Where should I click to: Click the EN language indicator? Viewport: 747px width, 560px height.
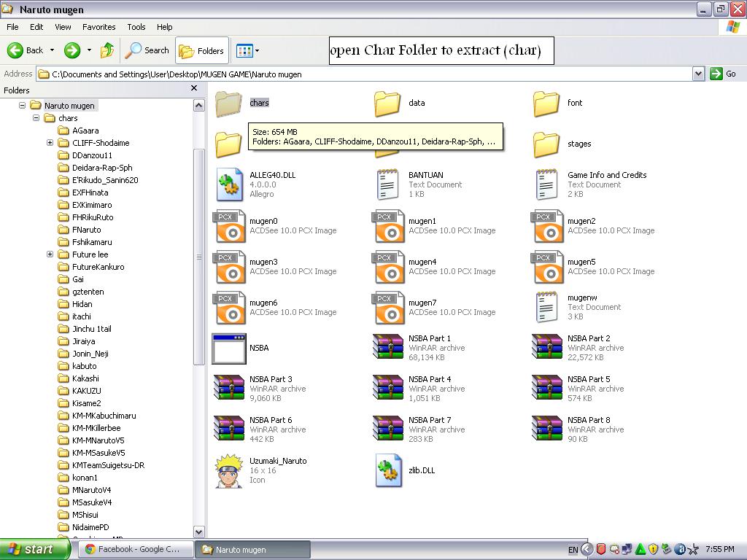point(573,550)
